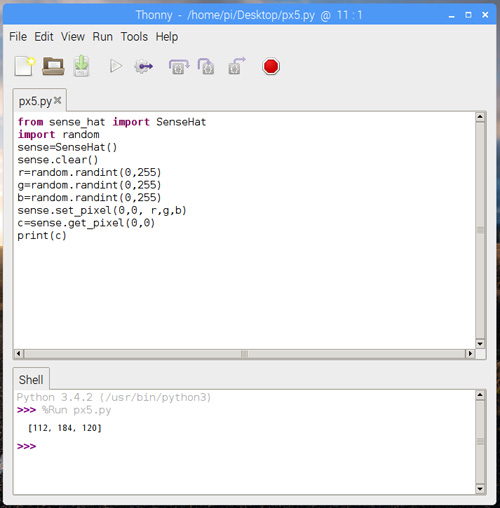Open the Run menu
The height and width of the screenshot is (508, 500).
(x=102, y=37)
